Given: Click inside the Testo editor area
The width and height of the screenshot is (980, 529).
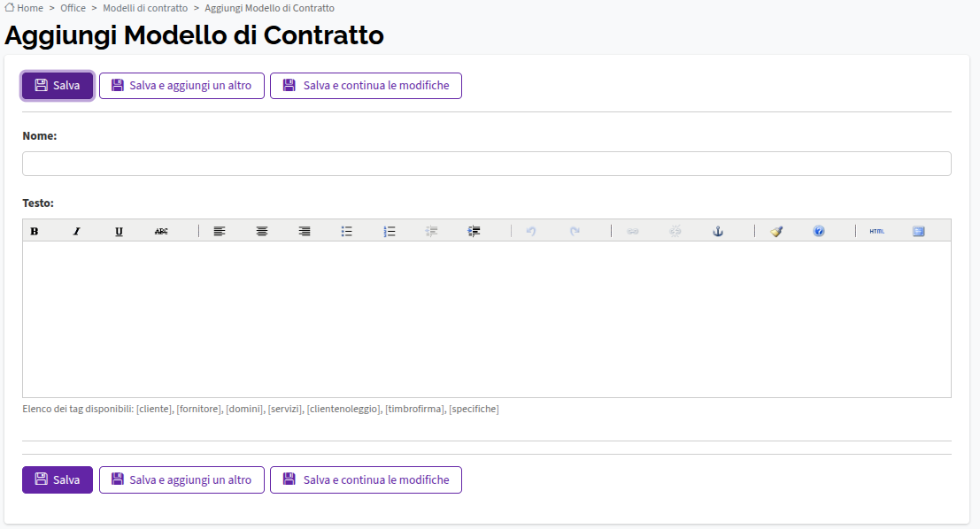Looking at the screenshot, I should click(487, 319).
